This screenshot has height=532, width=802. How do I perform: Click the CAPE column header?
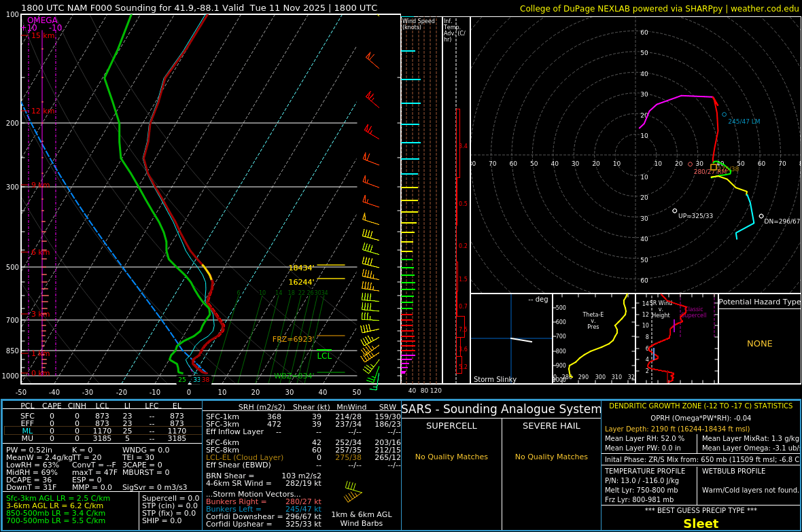coord(52,406)
